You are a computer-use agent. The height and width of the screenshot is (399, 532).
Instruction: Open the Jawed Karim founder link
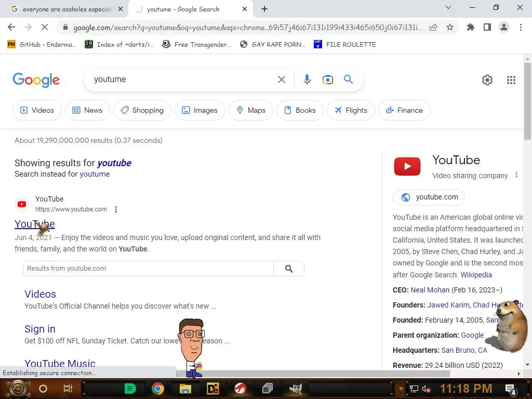(x=448, y=305)
